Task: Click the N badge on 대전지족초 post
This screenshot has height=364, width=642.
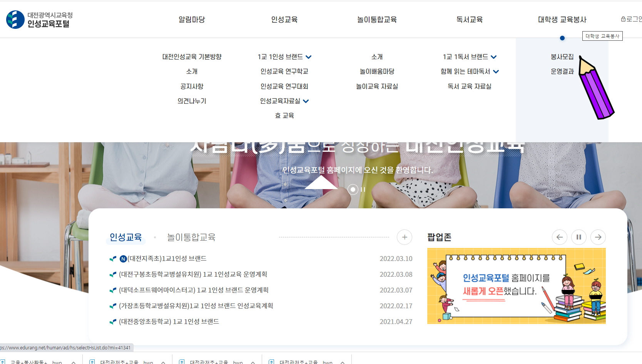Action: (x=123, y=259)
